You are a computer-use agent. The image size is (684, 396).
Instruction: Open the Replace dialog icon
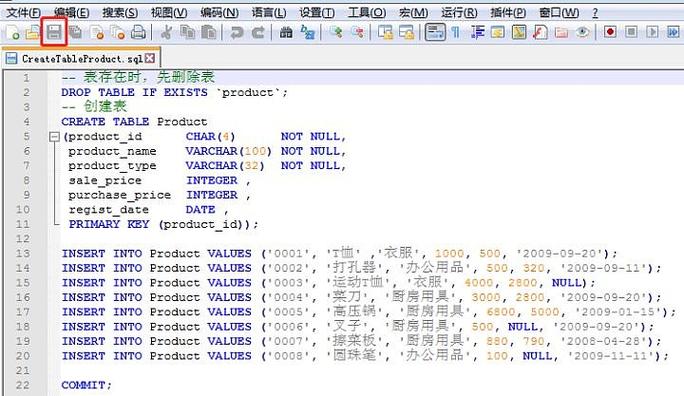pyautogui.click(x=308, y=32)
